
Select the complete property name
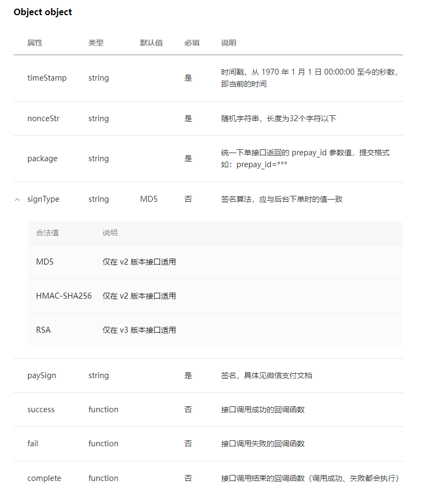[44, 478]
